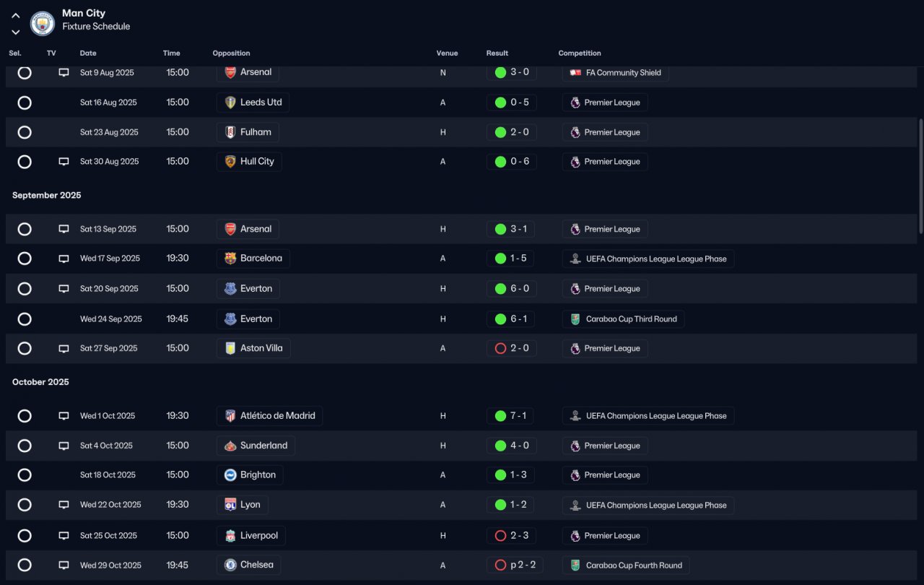924x585 pixels.
Task: Click Carabao Cup icon for Chelsea match
Action: pyautogui.click(x=575, y=565)
